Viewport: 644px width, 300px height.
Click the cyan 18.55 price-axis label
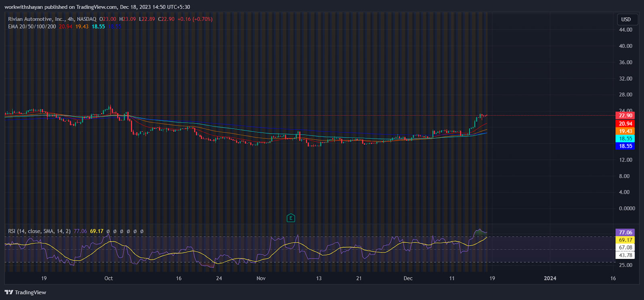(625, 138)
